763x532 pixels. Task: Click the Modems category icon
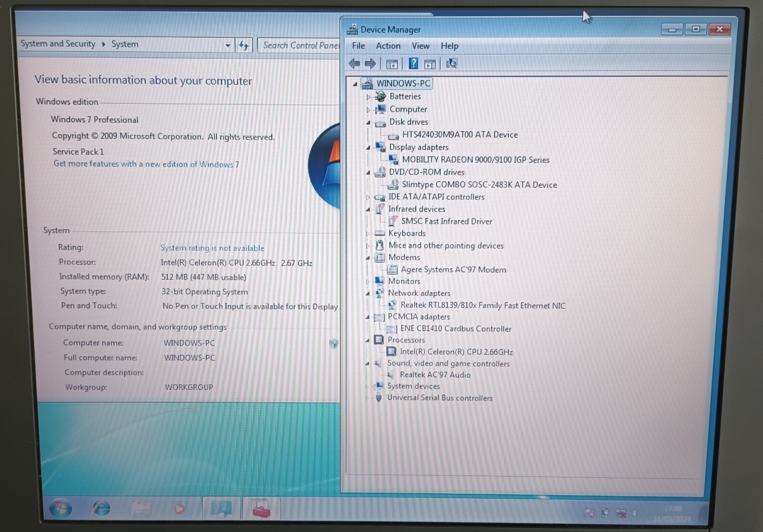(380, 257)
